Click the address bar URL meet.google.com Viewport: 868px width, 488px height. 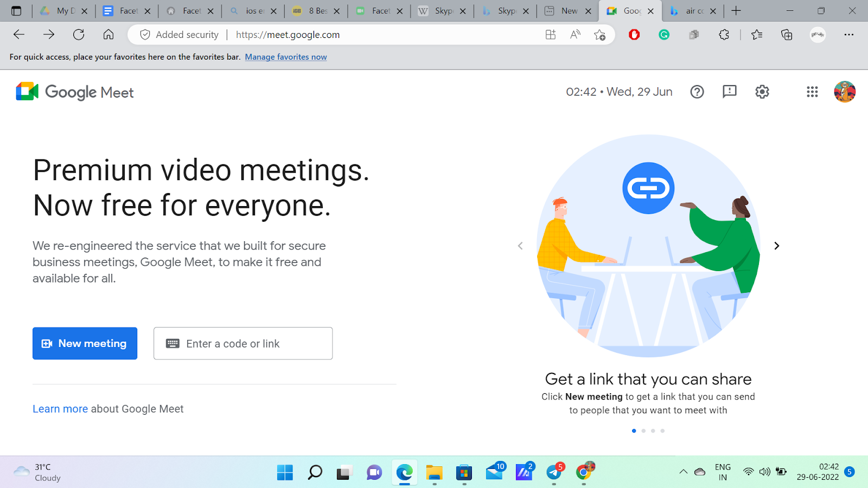(288, 35)
